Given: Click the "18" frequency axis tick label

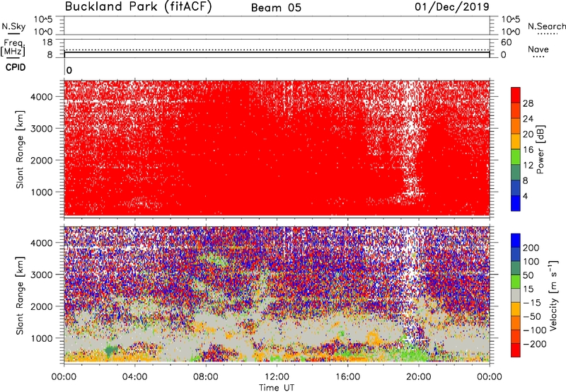Looking at the screenshot, I should coord(47,42).
